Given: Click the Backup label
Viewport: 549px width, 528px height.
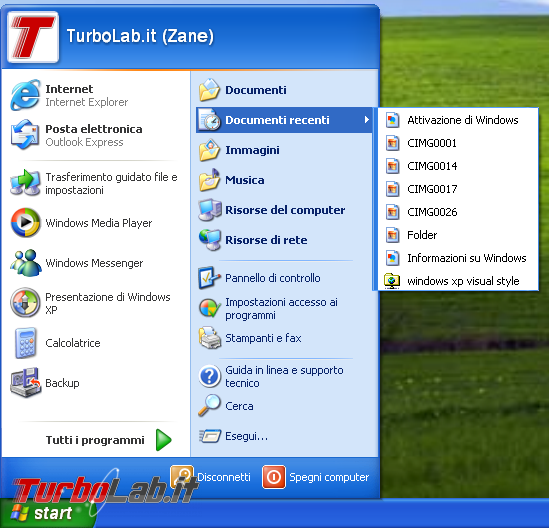Looking at the screenshot, I should tap(62, 383).
